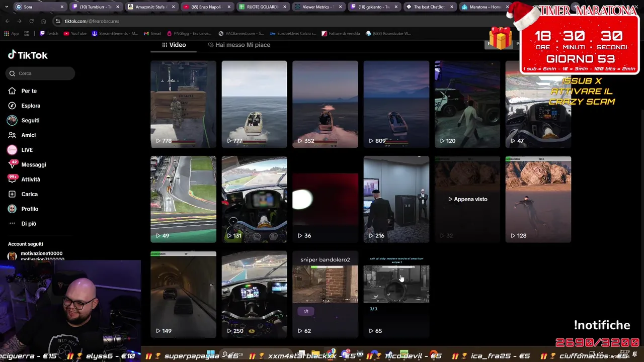This screenshot has width=644, height=362.
Task: Switch to the Viewer Metrics tab
Action: (x=317, y=7)
